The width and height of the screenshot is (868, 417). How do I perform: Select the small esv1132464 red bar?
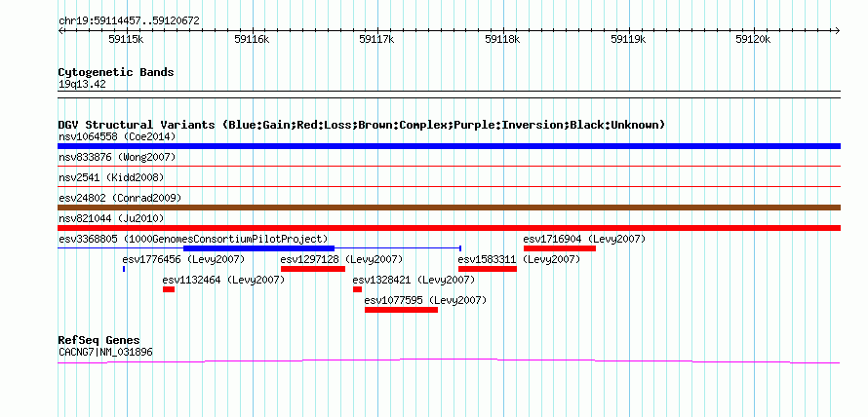pos(169,289)
